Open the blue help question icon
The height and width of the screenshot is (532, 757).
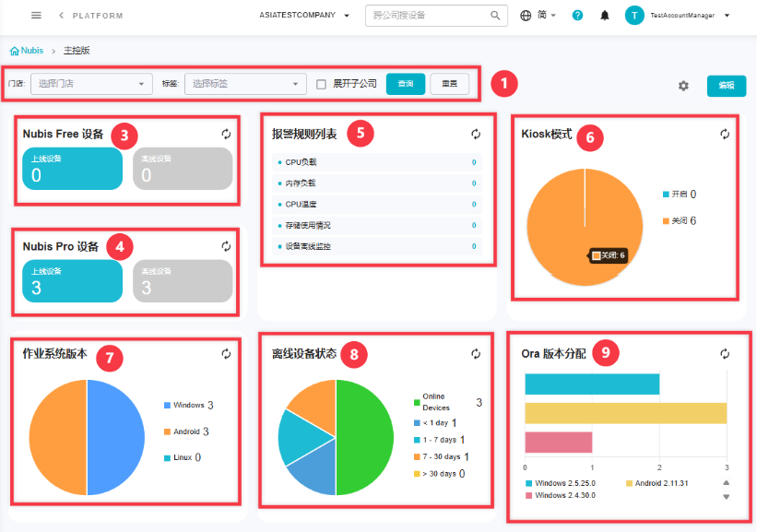click(577, 16)
